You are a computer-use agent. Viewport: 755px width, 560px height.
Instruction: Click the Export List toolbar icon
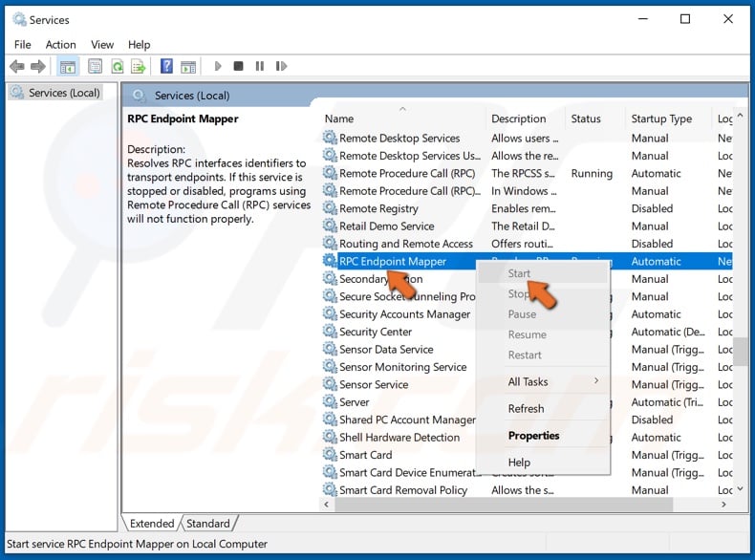click(x=139, y=66)
